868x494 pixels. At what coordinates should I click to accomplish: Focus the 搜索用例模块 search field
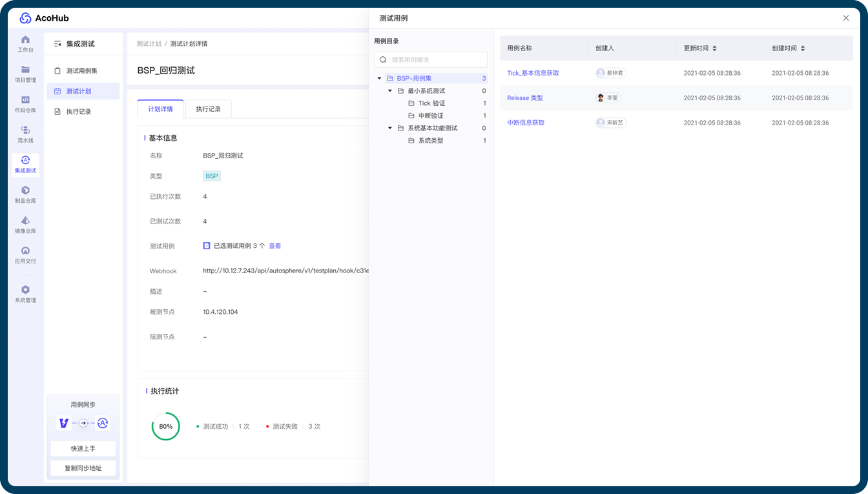click(431, 59)
